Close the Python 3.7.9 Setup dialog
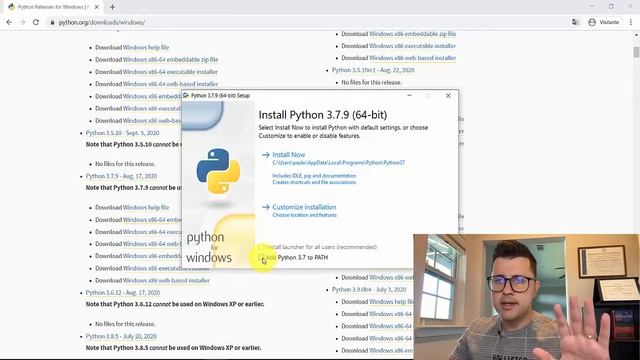The height and width of the screenshot is (360, 640). pyautogui.click(x=448, y=96)
